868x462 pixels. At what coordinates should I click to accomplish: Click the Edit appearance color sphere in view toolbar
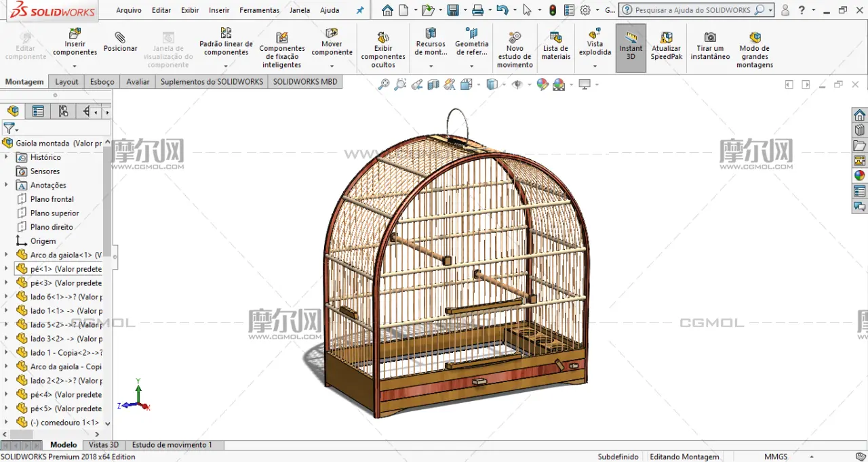point(542,85)
